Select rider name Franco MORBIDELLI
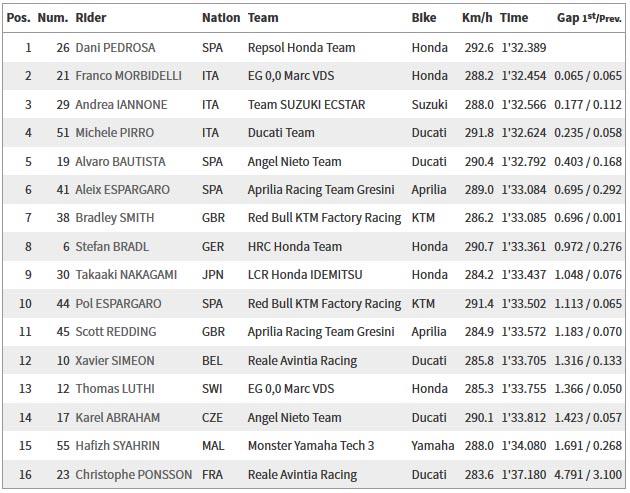Viewport: 630px width, 493px height. (x=129, y=76)
